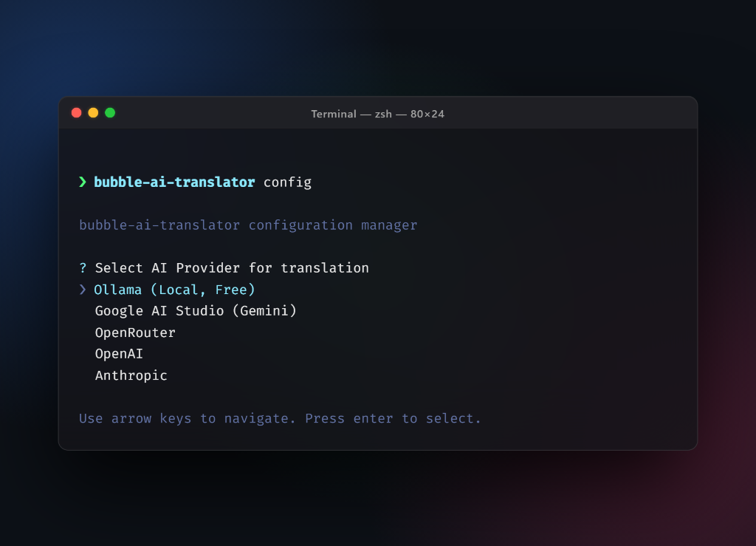Click the green maximize window button
Image resolution: width=756 pixels, height=546 pixels.
110,113
